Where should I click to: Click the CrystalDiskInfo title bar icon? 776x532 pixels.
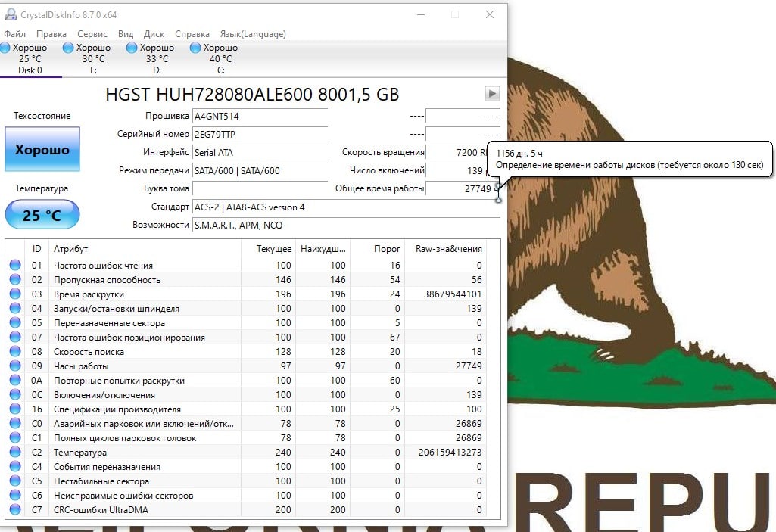point(10,15)
